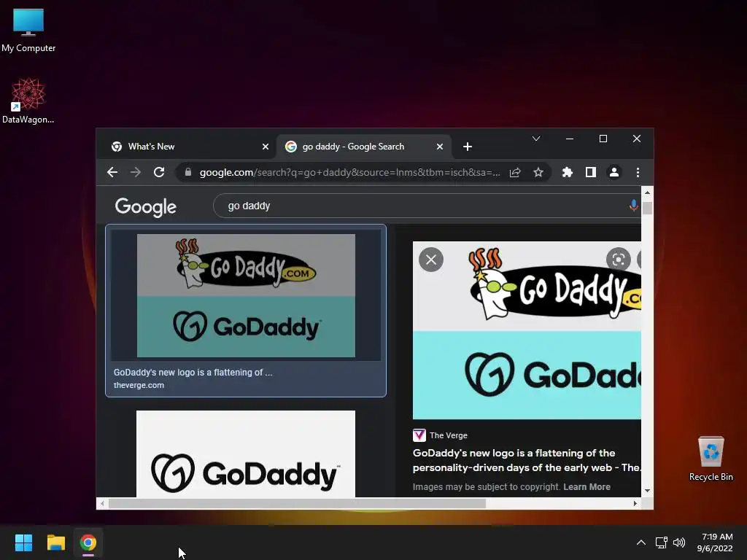Open network status tray icon
The width and height of the screenshot is (747, 560).
coord(661,542)
